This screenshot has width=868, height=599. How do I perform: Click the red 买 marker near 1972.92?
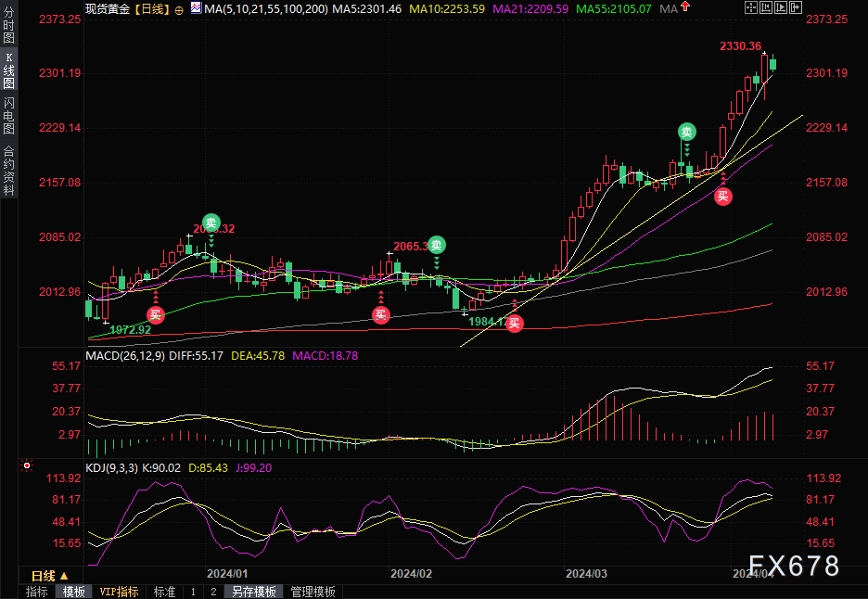[x=156, y=315]
